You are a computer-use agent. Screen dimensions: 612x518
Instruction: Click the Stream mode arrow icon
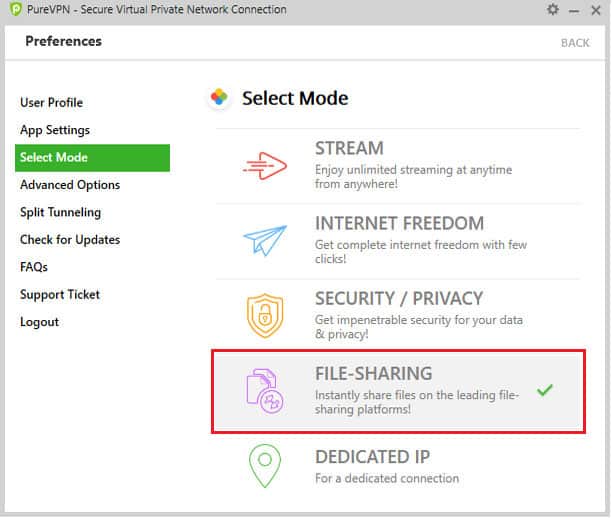click(265, 166)
